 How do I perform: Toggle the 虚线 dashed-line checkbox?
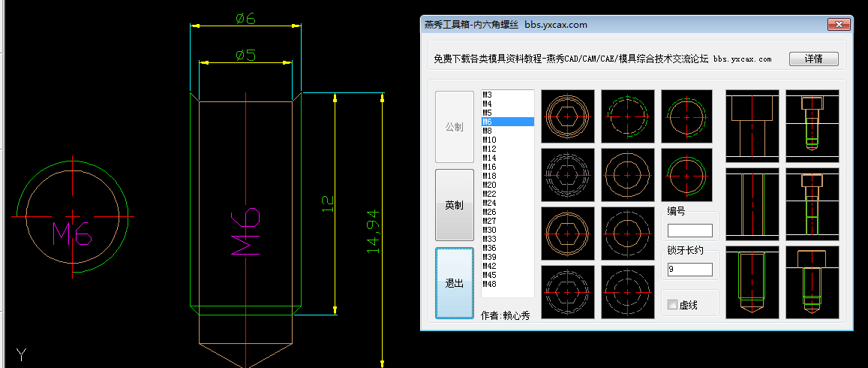click(673, 305)
